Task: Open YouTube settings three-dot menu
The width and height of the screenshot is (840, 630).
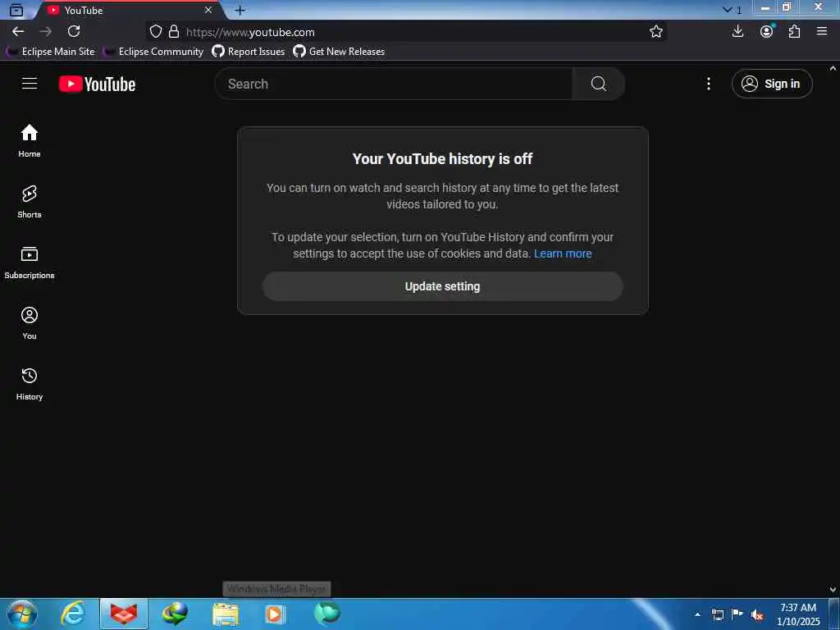Action: coord(708,84)
